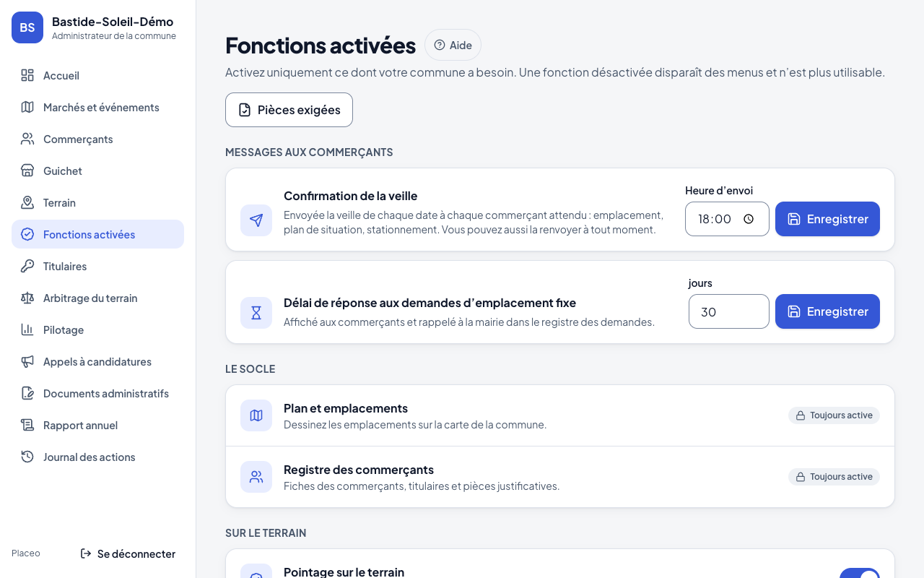Click the map icon of Plan et emplacements

click(x=256, y=415)
